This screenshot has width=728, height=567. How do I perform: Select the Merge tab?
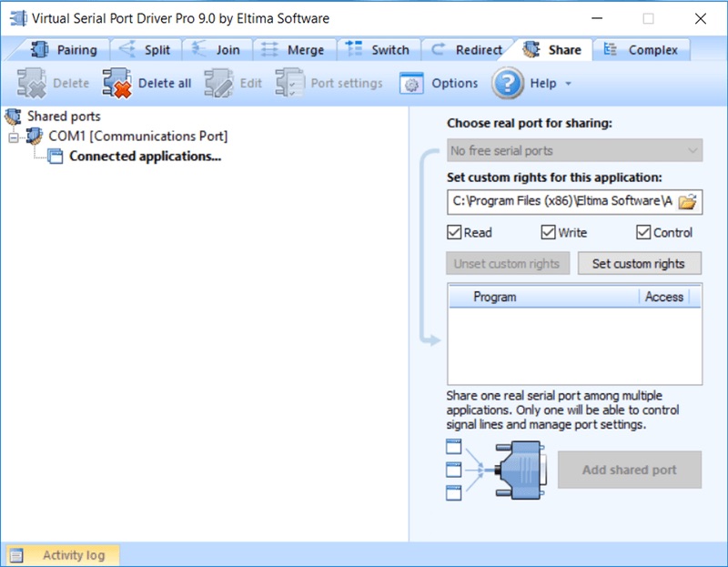[x=293, y=50]
